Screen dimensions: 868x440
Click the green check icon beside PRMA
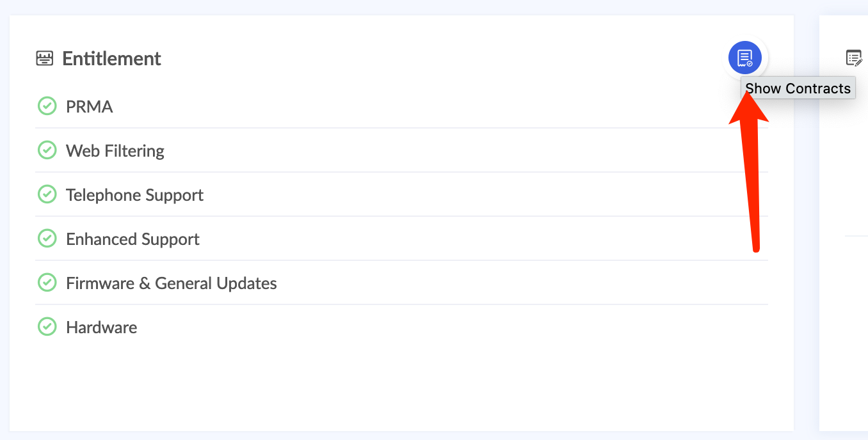(47, 106)
